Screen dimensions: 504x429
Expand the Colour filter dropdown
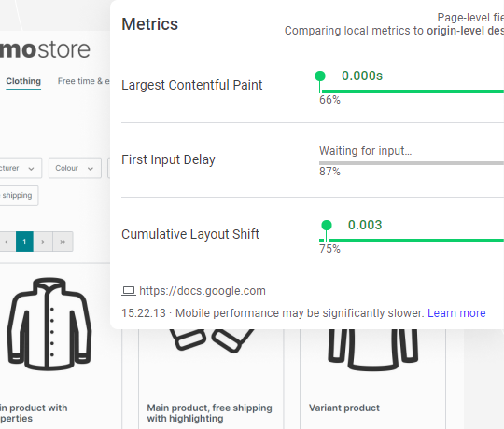[75, 168]
